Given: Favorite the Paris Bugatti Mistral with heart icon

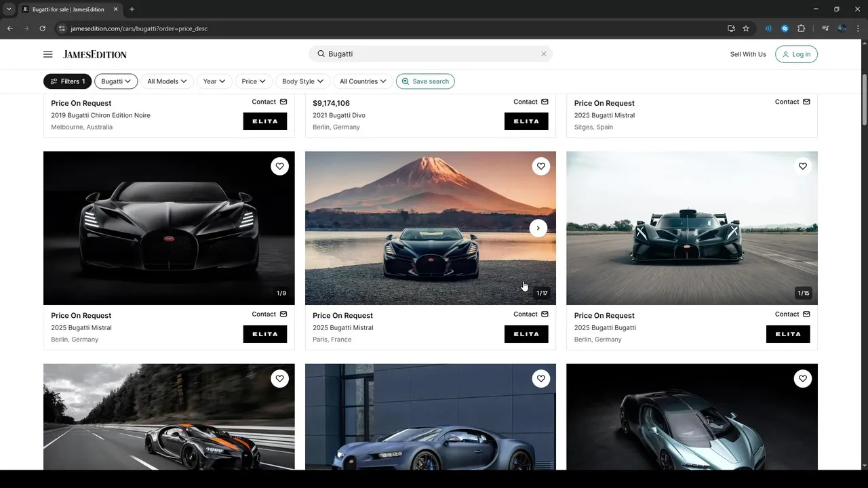Looking at the screenshot, I should click(x=540, y=166).
